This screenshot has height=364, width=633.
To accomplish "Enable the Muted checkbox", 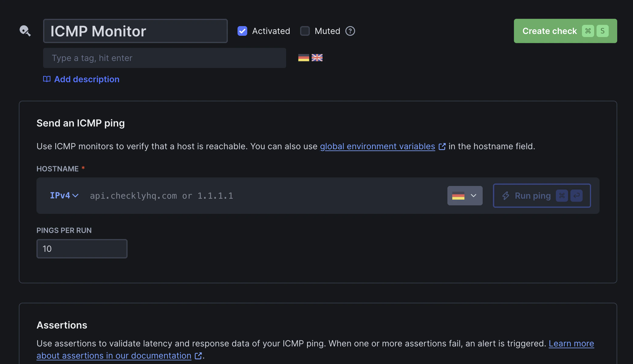I will 305,31.
